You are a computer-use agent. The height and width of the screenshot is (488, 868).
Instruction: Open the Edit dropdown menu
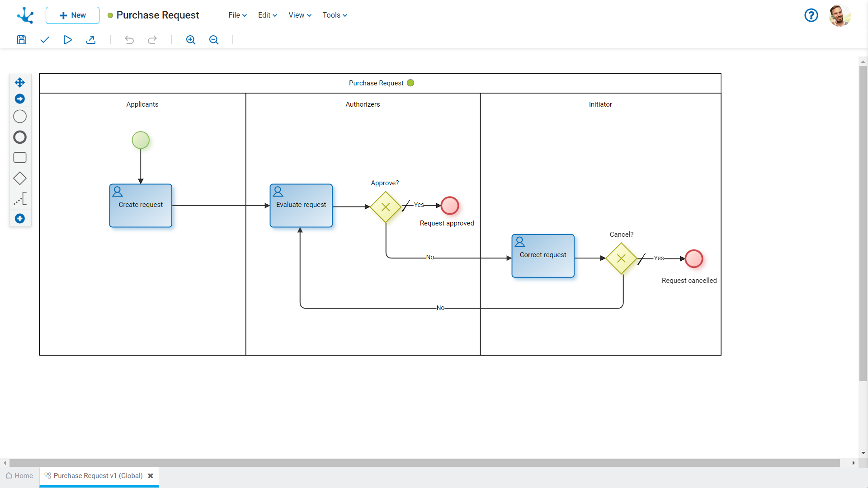coord(266,15)
